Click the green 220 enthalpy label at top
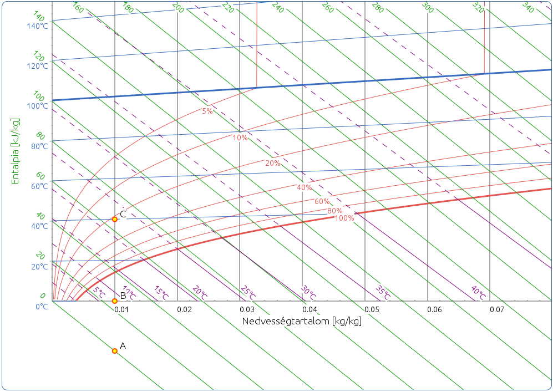Image resolution: width=553 pixels, height=392 pixels. pos(228,7)
